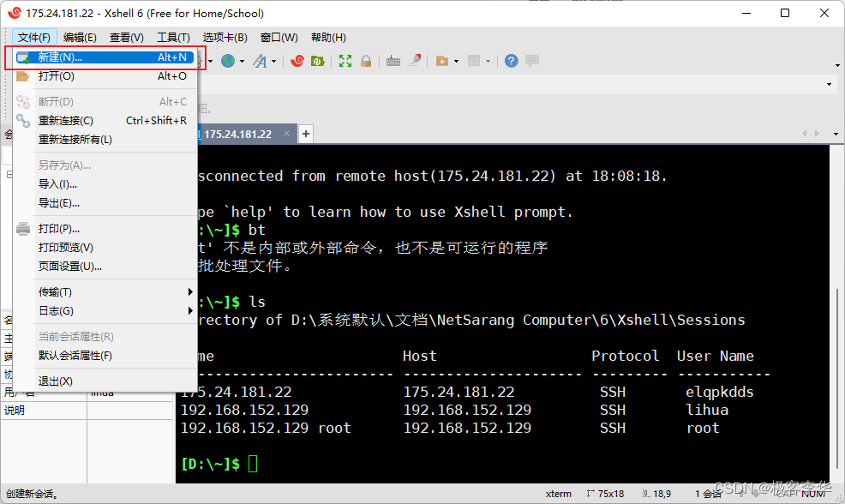This screenshot has width=845, height=504.
Task: Select 页面设置(U)... menu entry
Action: [x=105, y=267]
